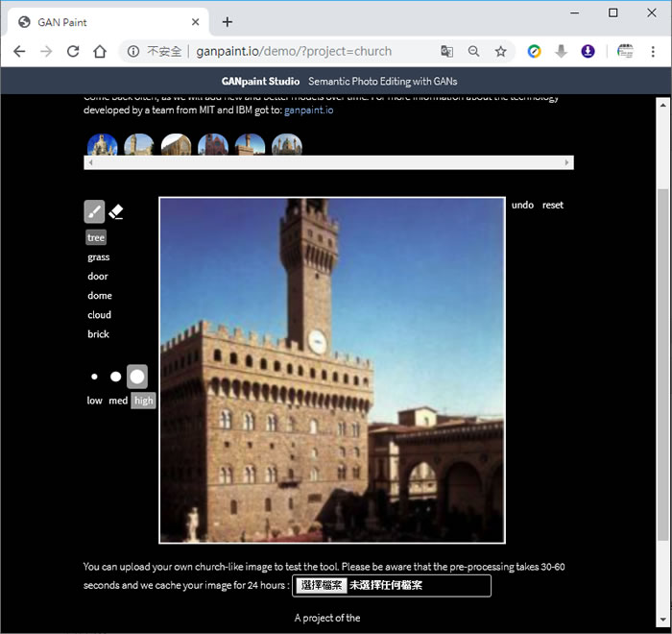Click the thumbnail strip left scroll arrow
This screenshot has height=634, width=672.
point(90,162)
